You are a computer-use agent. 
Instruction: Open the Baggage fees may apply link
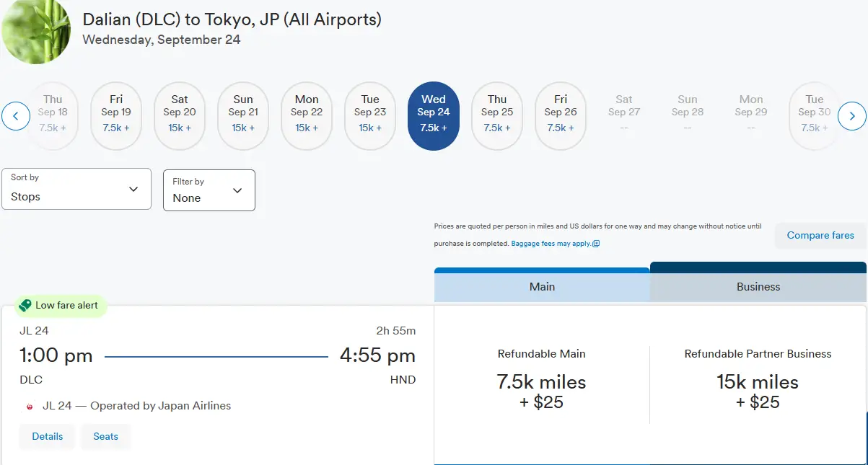[551, 244]
